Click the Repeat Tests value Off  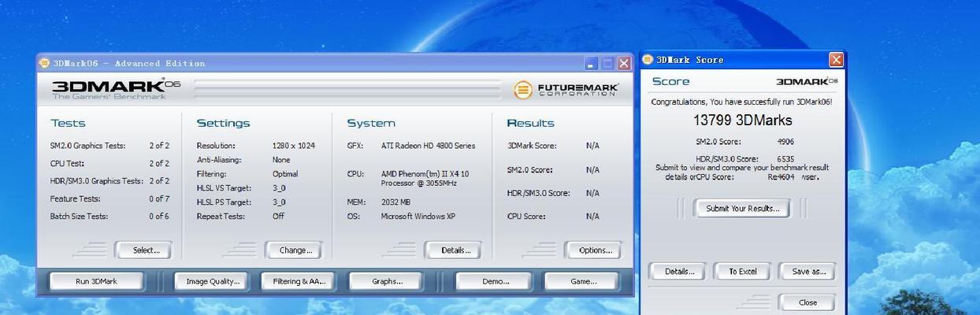278,217
